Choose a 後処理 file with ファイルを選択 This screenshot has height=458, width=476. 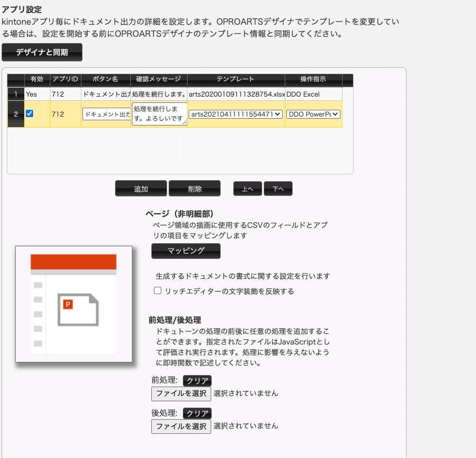(181, 426)
